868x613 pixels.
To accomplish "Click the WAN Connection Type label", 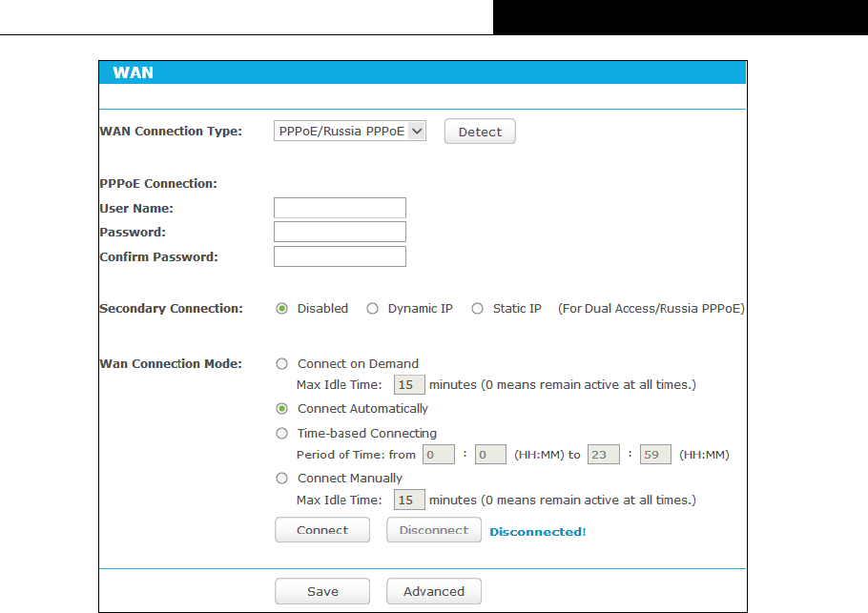I will [171, 132].
